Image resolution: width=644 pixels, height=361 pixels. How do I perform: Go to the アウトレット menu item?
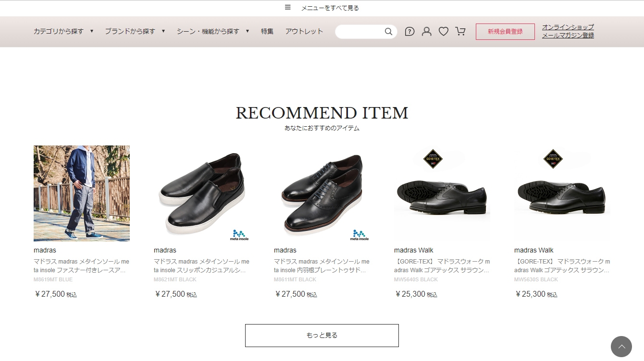click(x=304, y=31)
